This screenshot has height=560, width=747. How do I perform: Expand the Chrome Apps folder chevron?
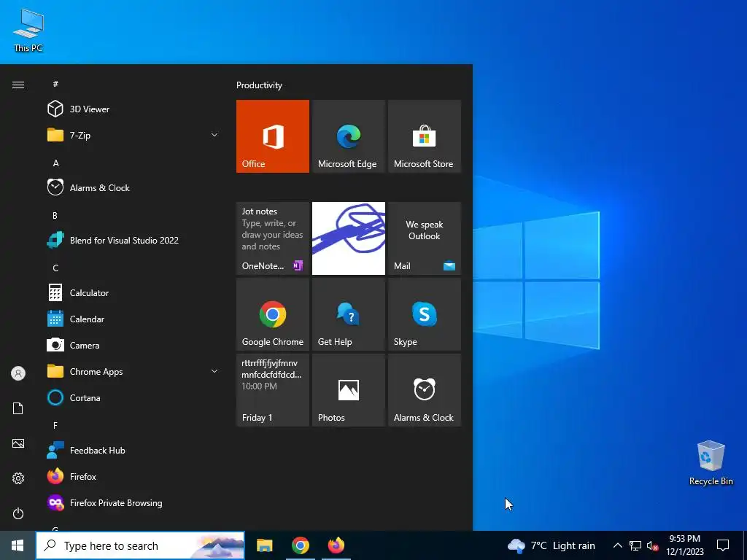point(214,371)
